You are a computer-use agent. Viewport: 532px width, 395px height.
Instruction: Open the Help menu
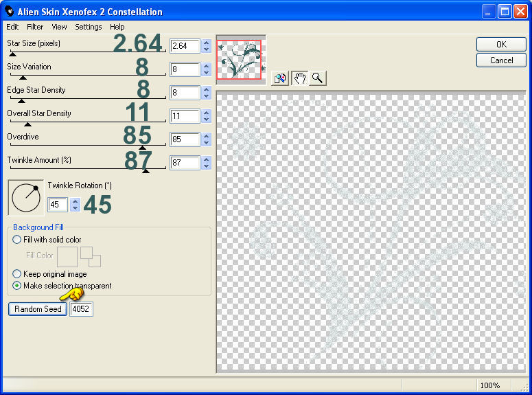[x=117, y=27]
